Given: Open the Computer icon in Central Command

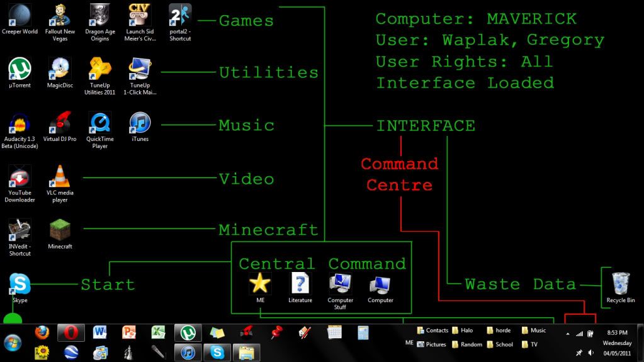Looking at the screenshot, I should point(380,288).
